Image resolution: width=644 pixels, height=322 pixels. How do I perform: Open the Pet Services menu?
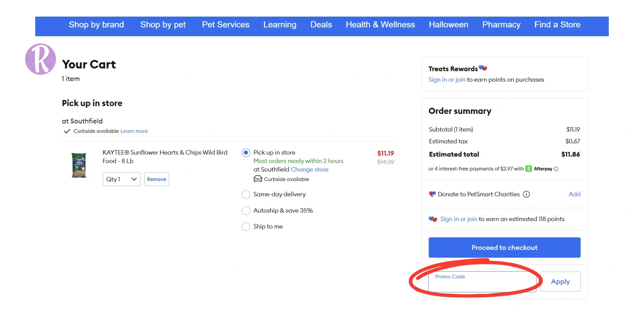[225, 25]
